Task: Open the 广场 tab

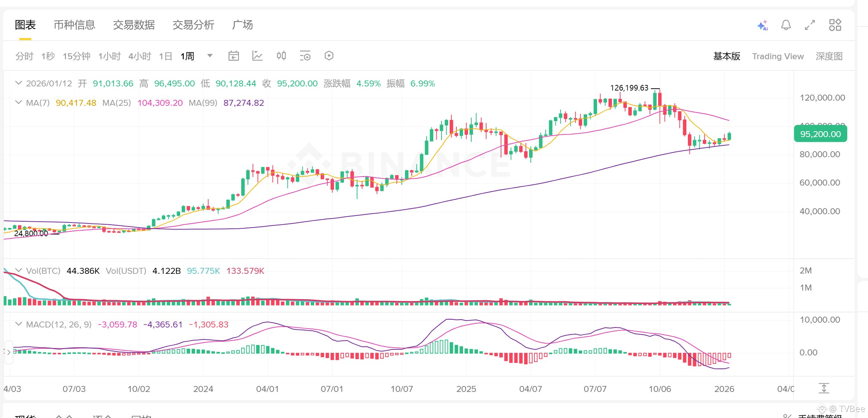Action: point(243,25)
